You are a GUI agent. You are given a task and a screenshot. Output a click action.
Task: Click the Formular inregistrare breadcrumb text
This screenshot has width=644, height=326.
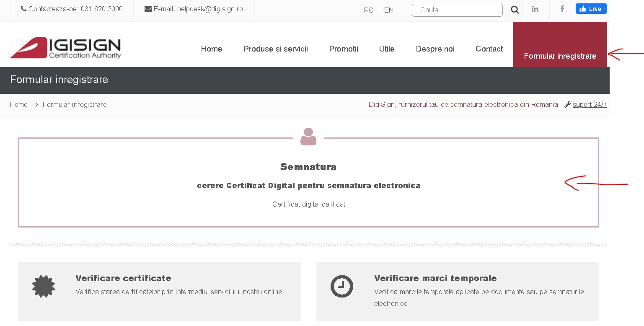pyautogui.click(x=75, y=104)
